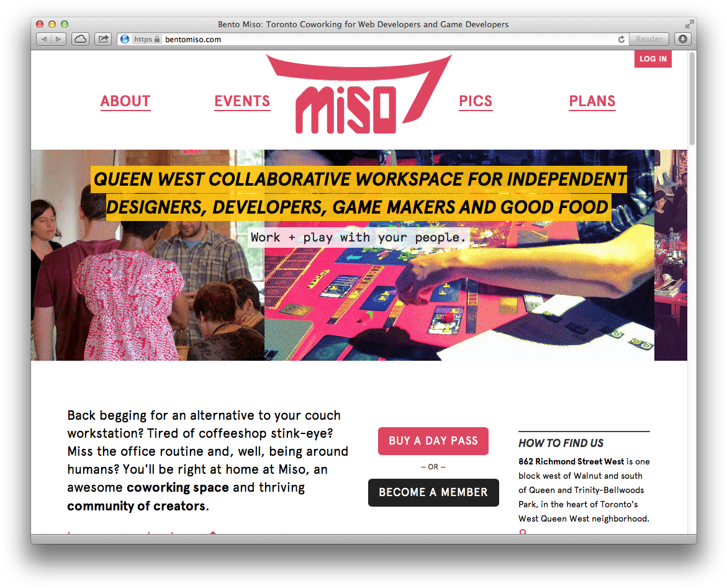This screenshot has height=588, width=727.
Task: Open the EVENTS navigation link
Action: 242,101
